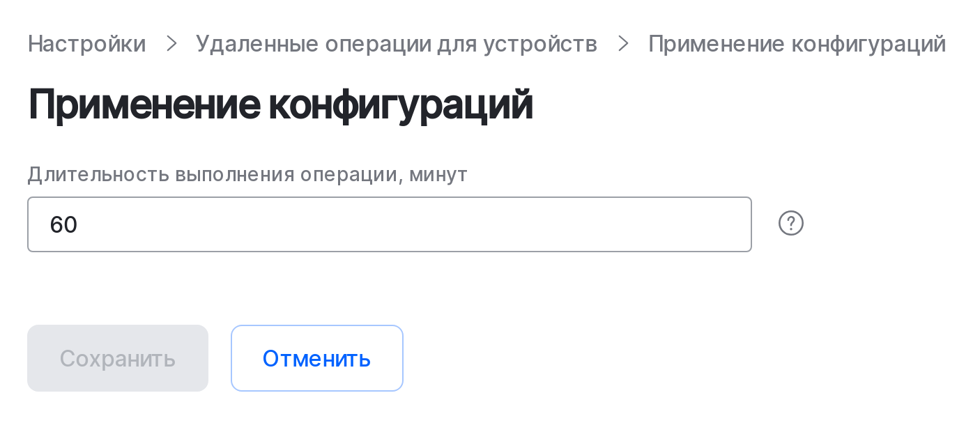The height and width of the screenshot is (439, 980).
Task: Go to the Настройки breadcrumb
Action: pos(87,44)
